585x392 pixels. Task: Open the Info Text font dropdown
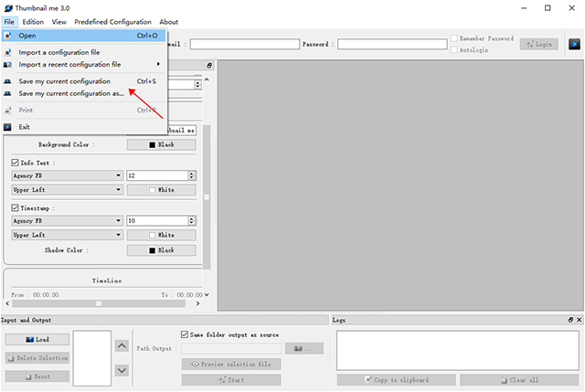(66, 175)
